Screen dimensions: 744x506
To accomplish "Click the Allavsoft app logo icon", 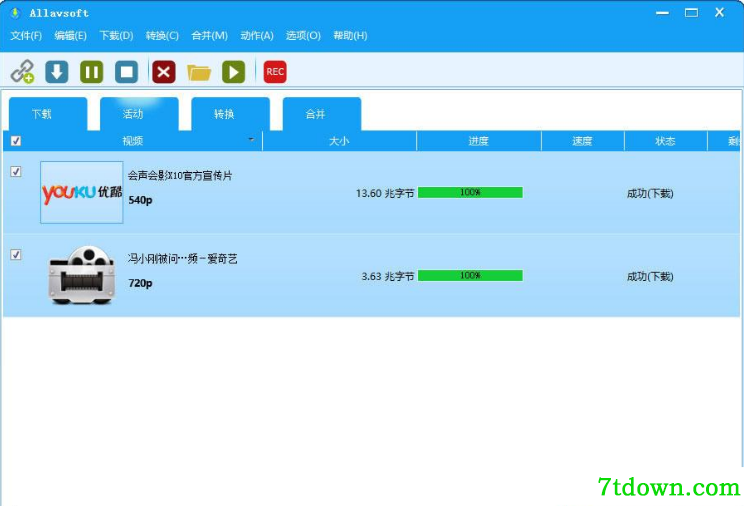I will 15,13.
